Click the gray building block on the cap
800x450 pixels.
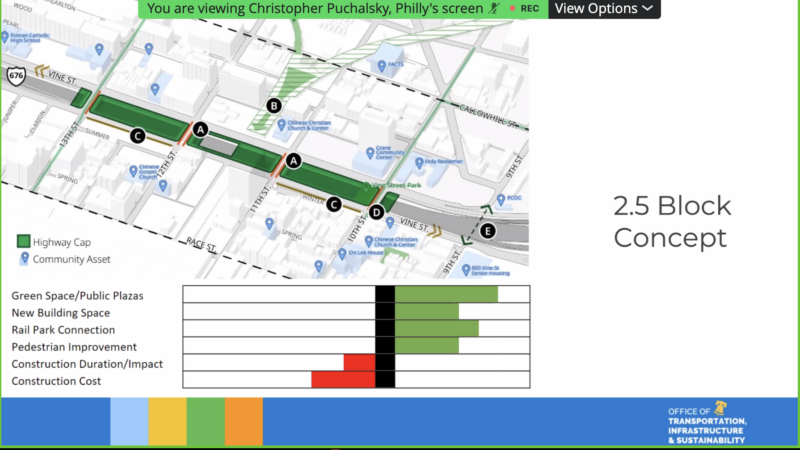tap(218, 146)
